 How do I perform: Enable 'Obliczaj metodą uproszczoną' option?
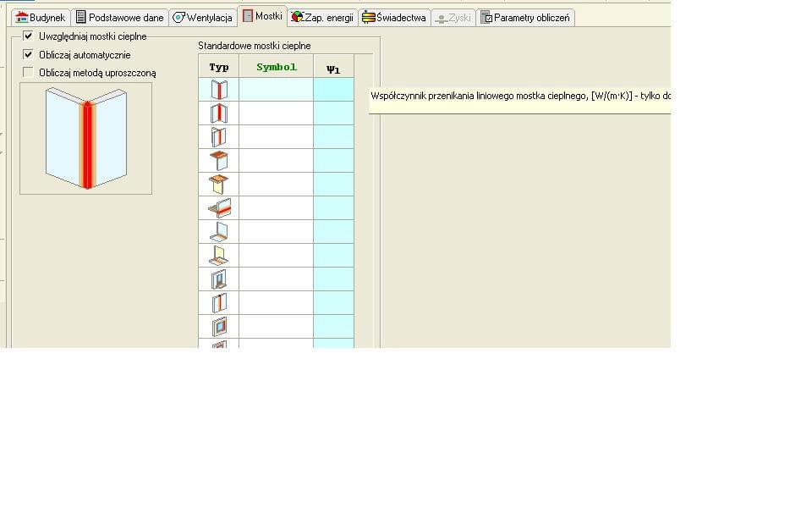click(x=29, y=73)
